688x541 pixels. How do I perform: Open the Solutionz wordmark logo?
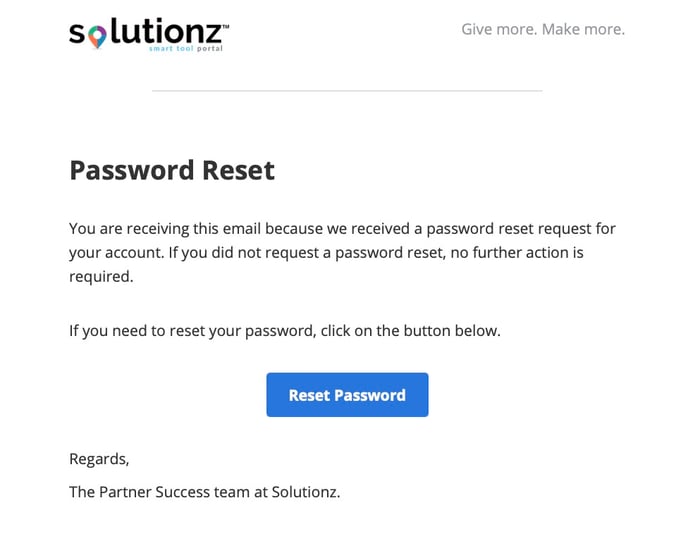(x=149, y=34)
